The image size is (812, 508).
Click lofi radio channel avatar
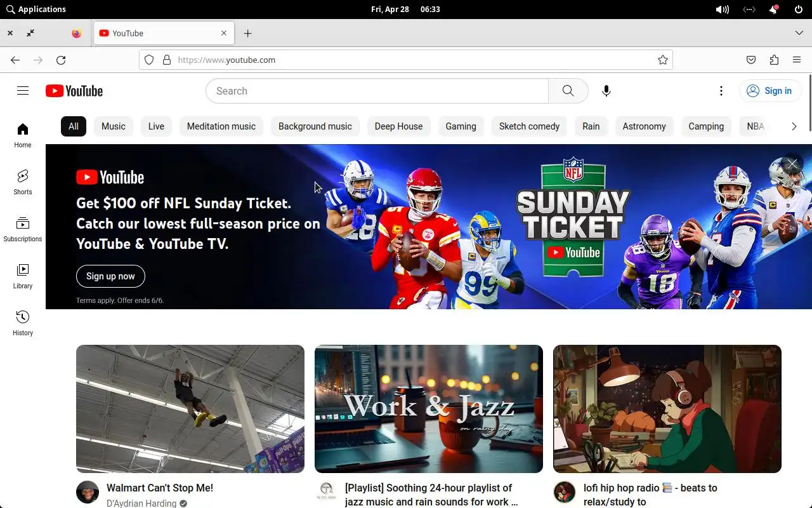565,492
